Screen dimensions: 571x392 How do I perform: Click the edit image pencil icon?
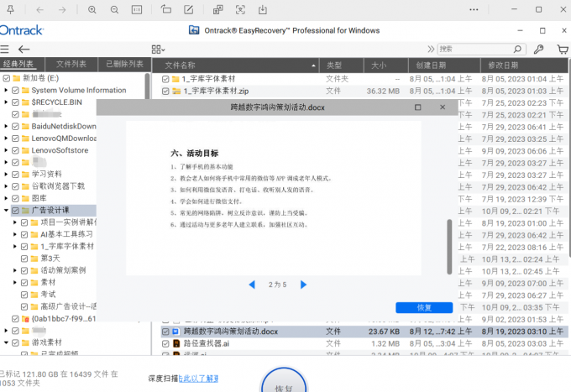coord(189,10)
